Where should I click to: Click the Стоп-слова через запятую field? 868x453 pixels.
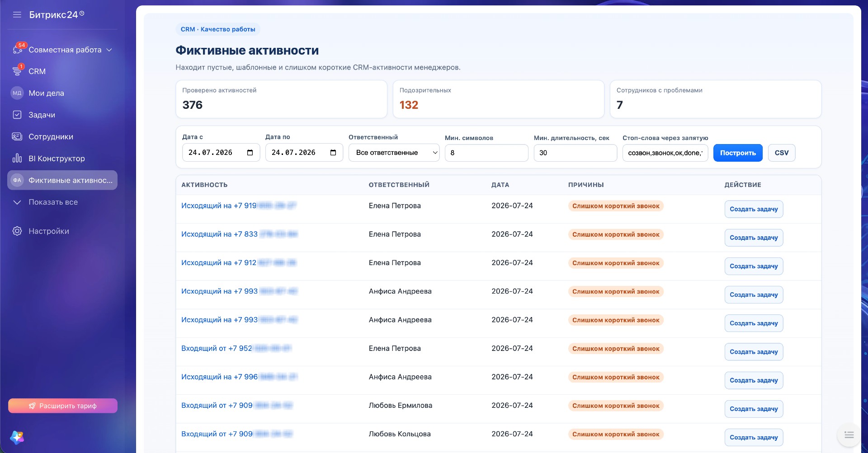pos(665,153)
